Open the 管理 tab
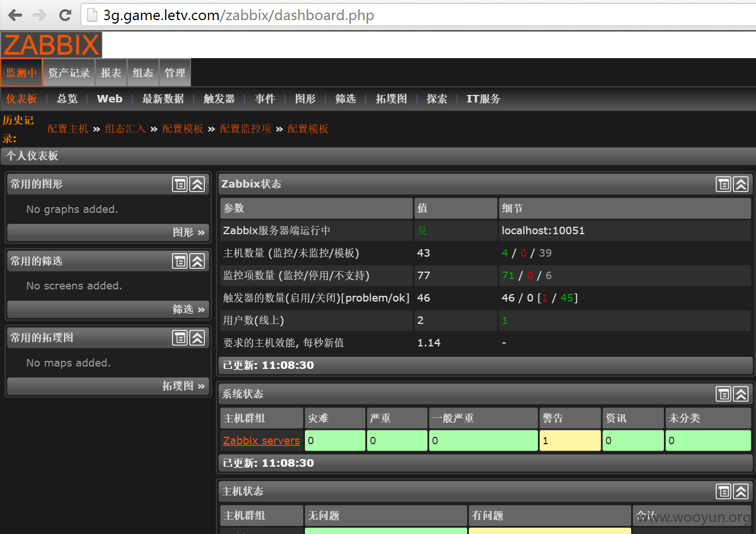This screenshot has height=534, width=756. point(175,73)
